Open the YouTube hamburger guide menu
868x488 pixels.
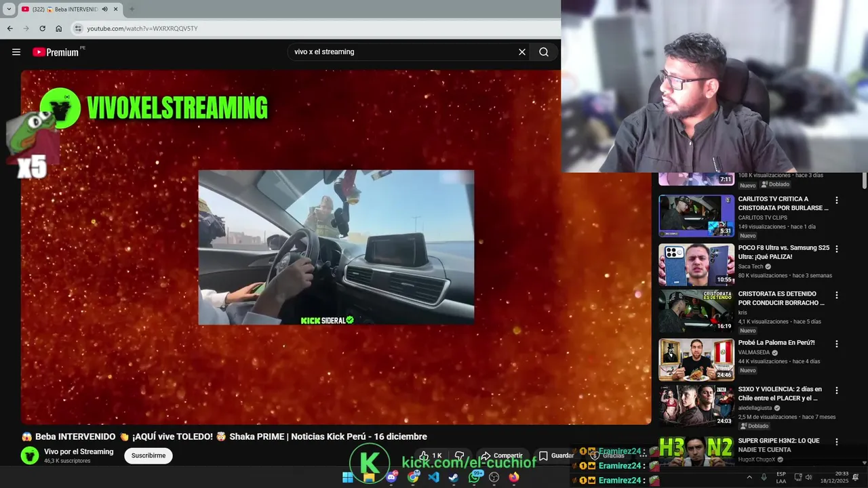(16, 52)
